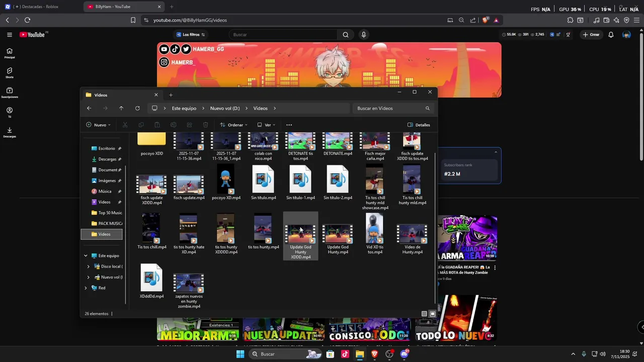Open Discord from the Windows taskbar
This screenshot has height=362, width=644.
pyautogui.click(x=405, y=354)
